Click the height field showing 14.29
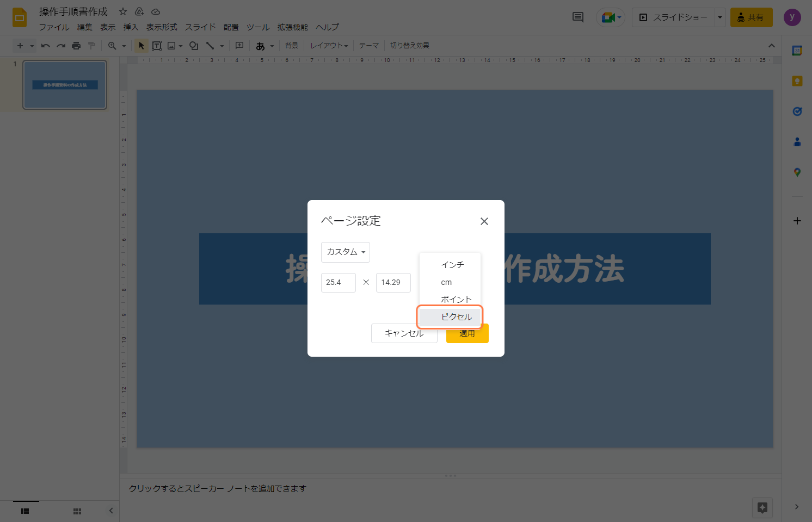The image size is (812, 522). pyautogui.click(x=393, y=283)
